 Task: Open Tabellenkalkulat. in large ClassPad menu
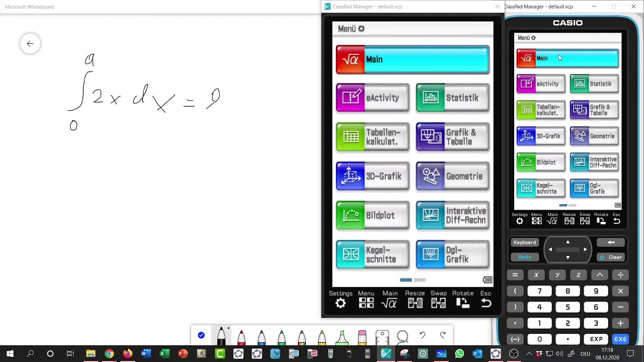click(x=372, y=137)
